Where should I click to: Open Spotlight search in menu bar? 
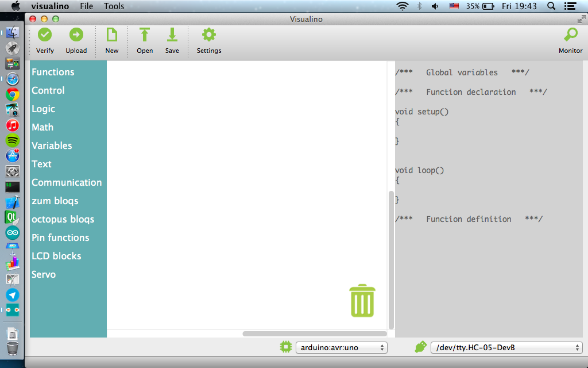(551, 6)
